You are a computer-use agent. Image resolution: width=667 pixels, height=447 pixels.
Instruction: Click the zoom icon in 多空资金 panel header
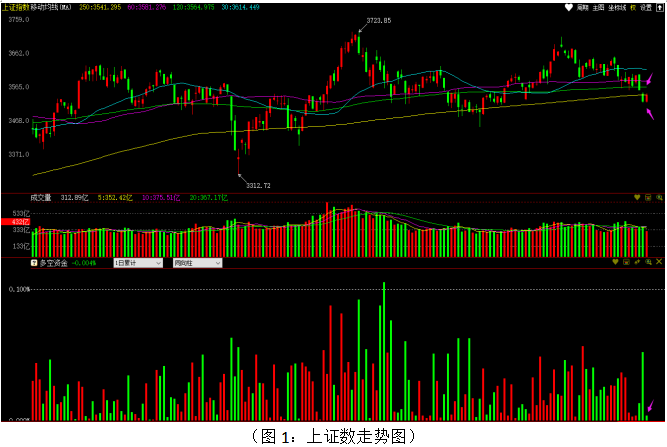[x=648, y=262]
